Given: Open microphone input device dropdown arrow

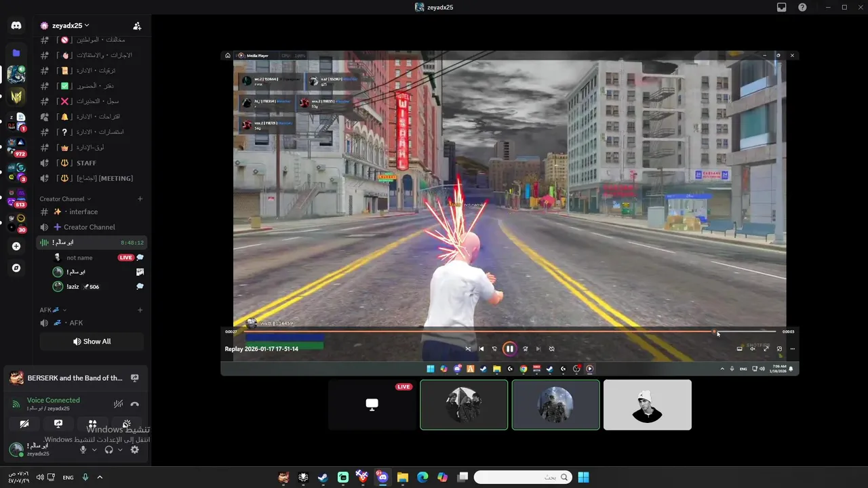Looking at the screenshot, I should tap(94, 449).
